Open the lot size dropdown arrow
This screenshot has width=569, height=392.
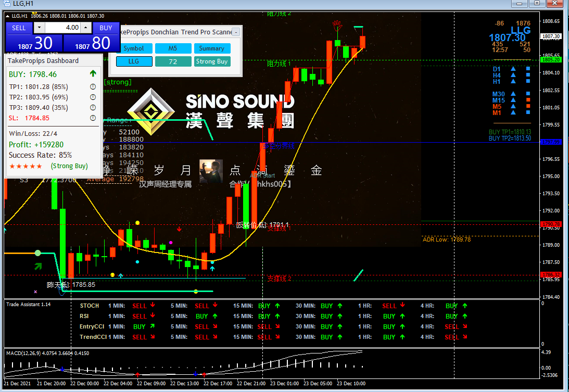pos(39,28)
